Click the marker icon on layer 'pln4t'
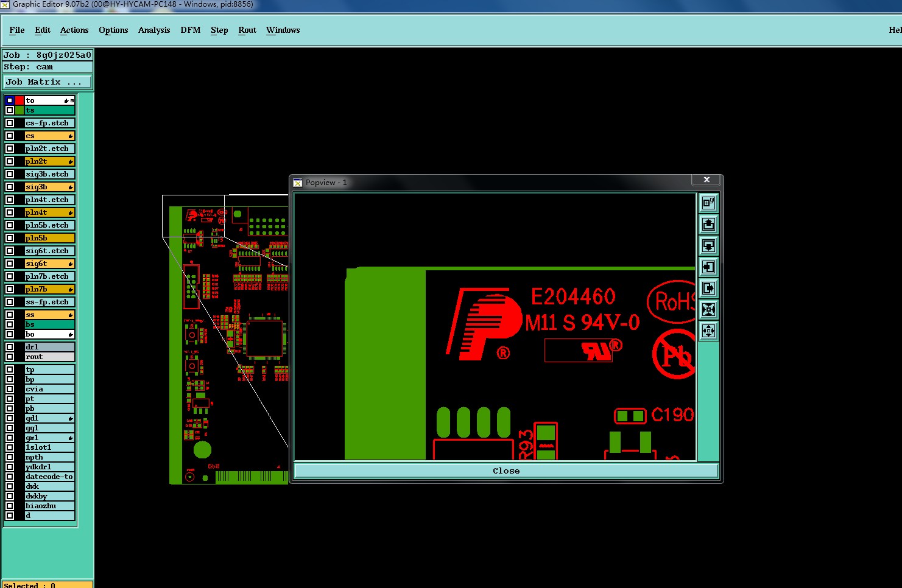 71,212
